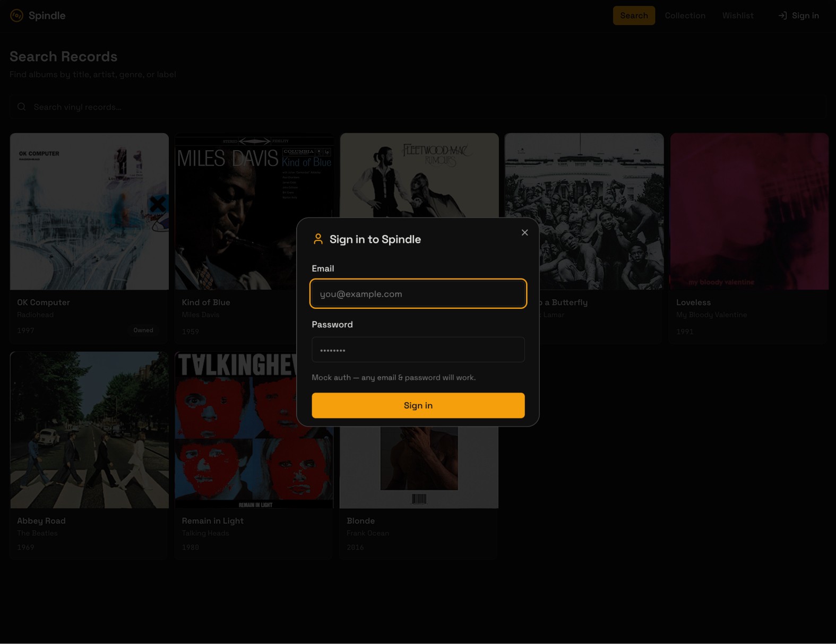Click the 'Talking Heads' artist text
The height and width of the screenshot is (644, 836).
(205, 533)
